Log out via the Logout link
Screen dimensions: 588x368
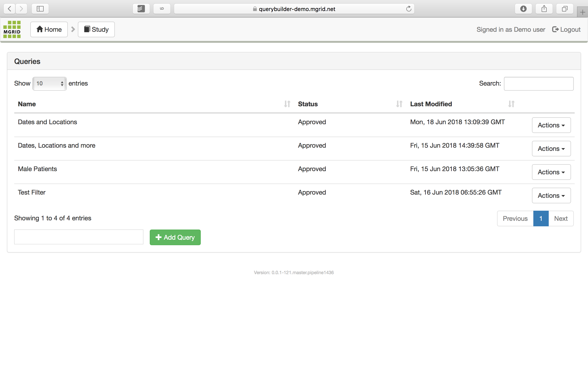(x=566, y=29)
